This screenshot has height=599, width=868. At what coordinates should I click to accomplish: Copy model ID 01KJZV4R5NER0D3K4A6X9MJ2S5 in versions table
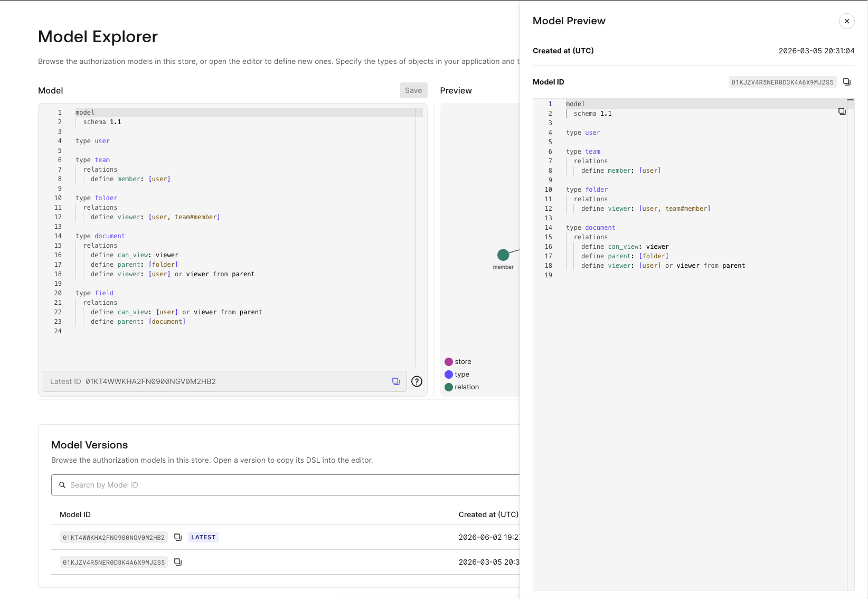[x=178, y=562]
